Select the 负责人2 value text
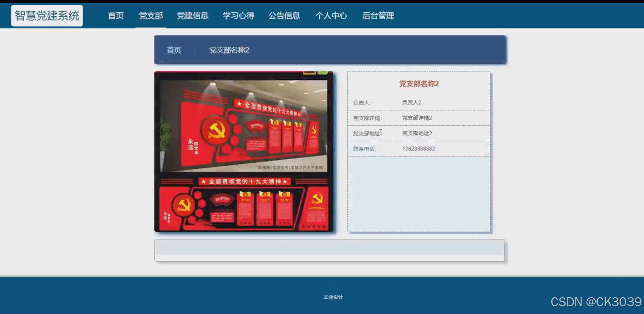Screen dimensions: 644x314 412,103
